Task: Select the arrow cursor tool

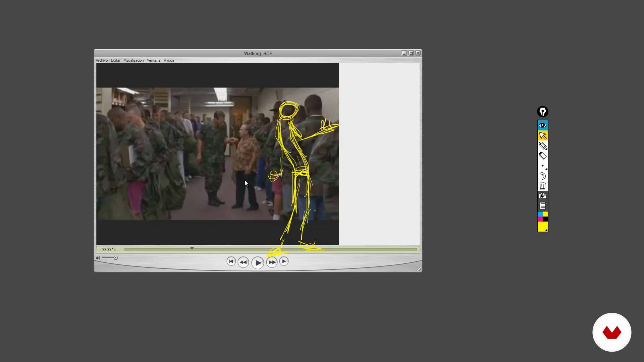Action: 542,135
